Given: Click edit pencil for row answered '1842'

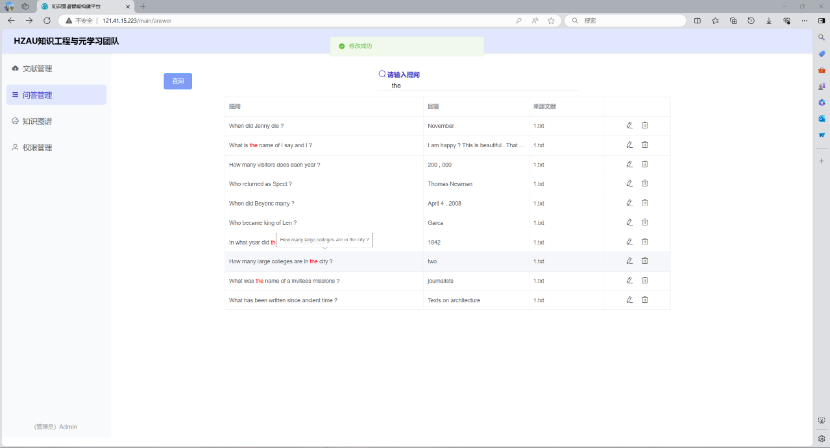Looking at the screenshot, I should pos(629,241).
